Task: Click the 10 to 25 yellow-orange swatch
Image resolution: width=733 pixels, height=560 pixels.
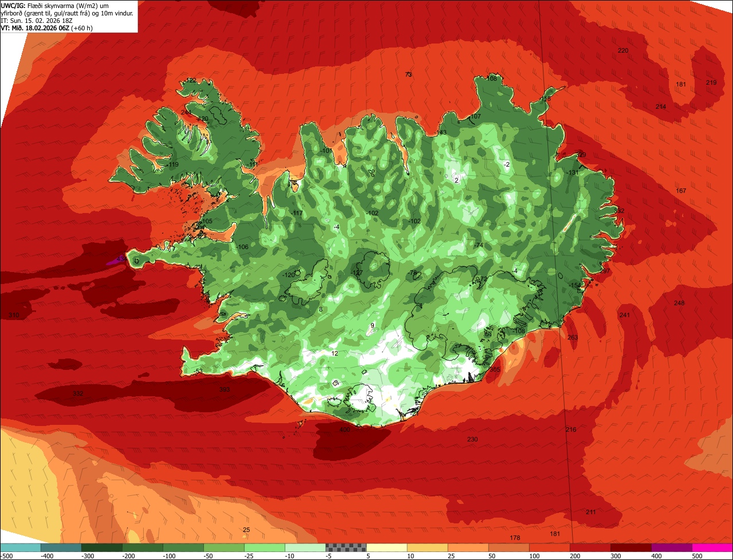Action: [x=427, y=547]
